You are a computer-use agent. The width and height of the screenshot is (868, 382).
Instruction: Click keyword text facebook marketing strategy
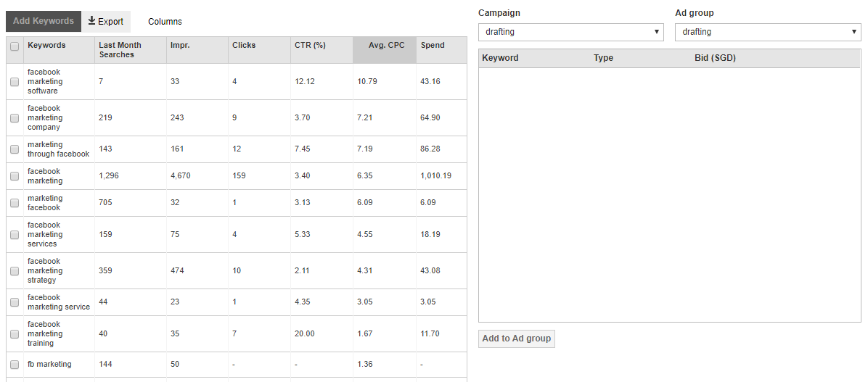pos(45,271)
